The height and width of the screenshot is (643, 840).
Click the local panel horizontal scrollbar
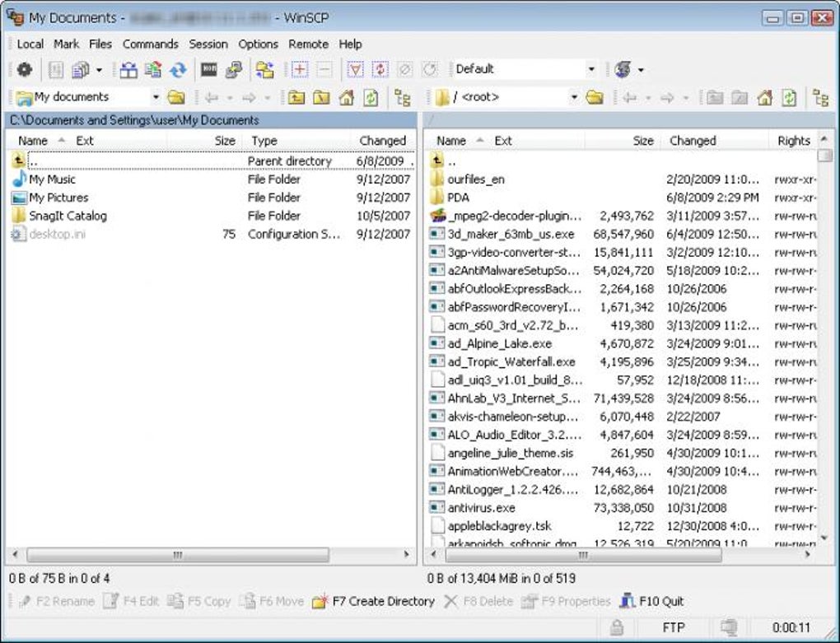[x=177, y=555]
